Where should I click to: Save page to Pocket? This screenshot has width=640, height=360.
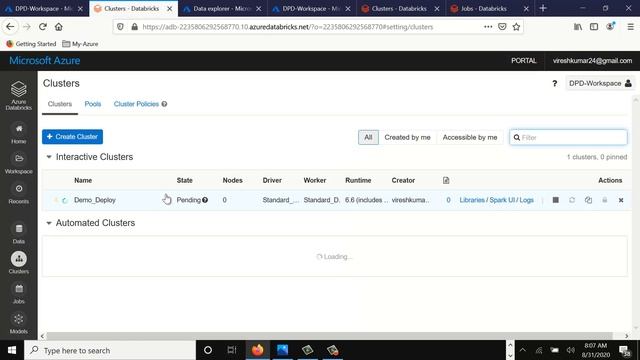pos(502,27)
